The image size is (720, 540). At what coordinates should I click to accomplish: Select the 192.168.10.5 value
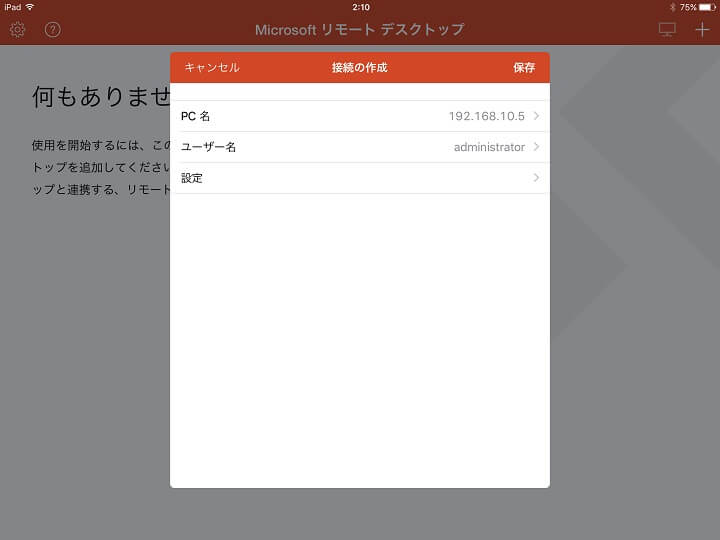486,116
